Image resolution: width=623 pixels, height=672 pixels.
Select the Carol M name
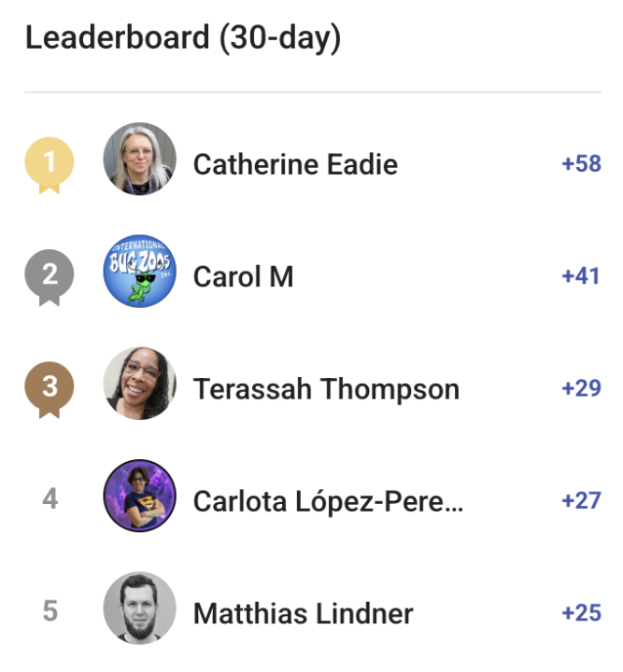243,277
